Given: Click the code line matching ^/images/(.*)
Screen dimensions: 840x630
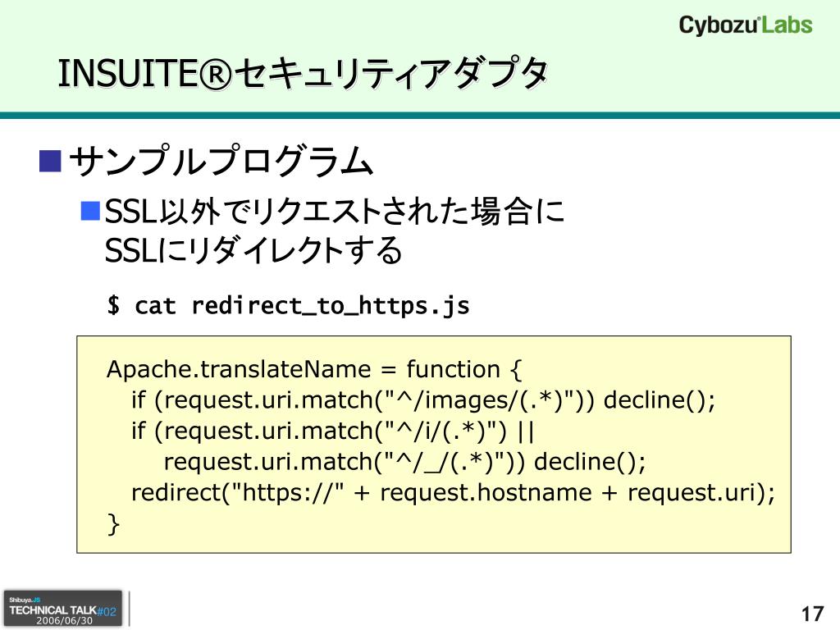Looking at the screenshot, I should tap(423, 400).
